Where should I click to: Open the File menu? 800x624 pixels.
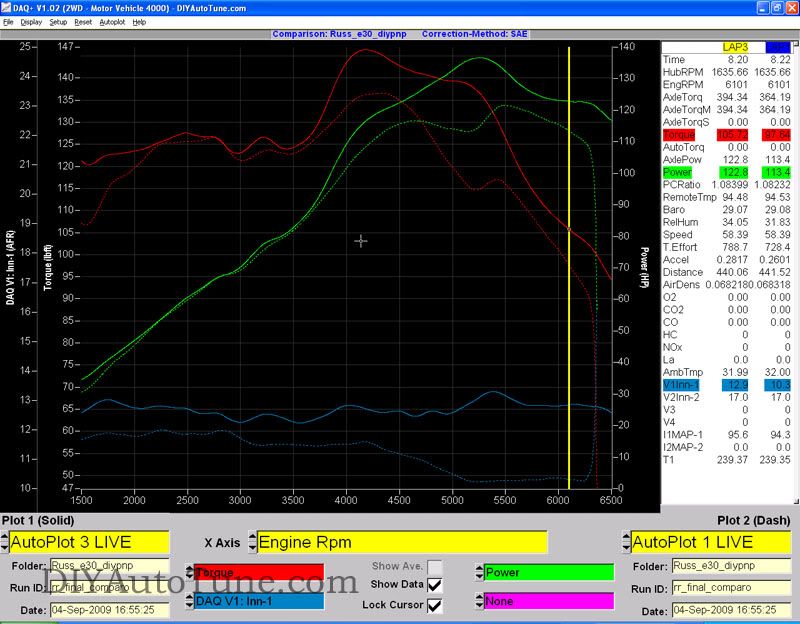pyautogui.click(x=9, y=21)
